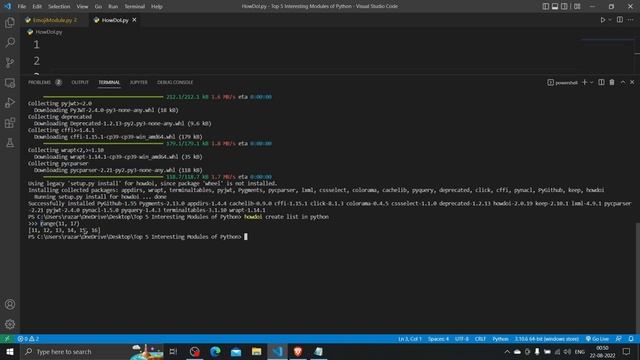Click the remote window indicator in status bar
Screen dimensions: 640x360
(7, 339)
